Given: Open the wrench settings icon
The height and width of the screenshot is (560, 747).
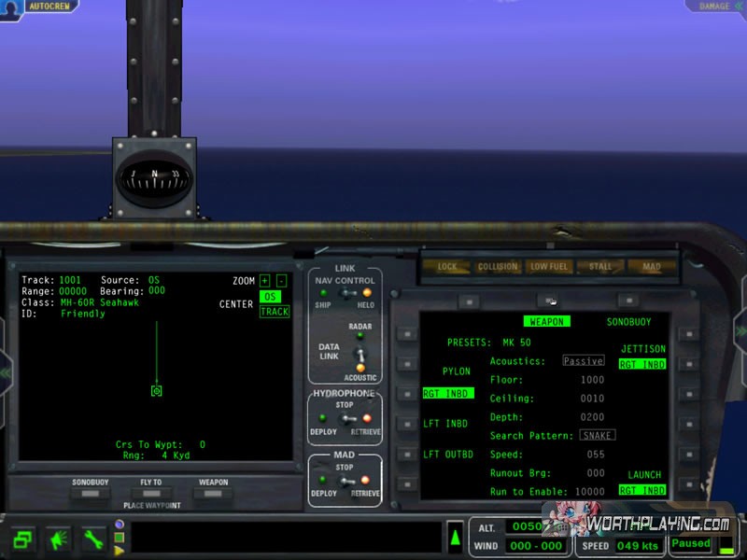Looking at the screenshot, I should 92,539.
